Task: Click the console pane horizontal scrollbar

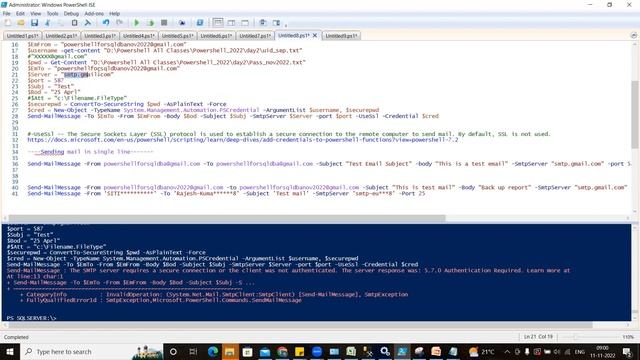Action: (x=300, y=325)
